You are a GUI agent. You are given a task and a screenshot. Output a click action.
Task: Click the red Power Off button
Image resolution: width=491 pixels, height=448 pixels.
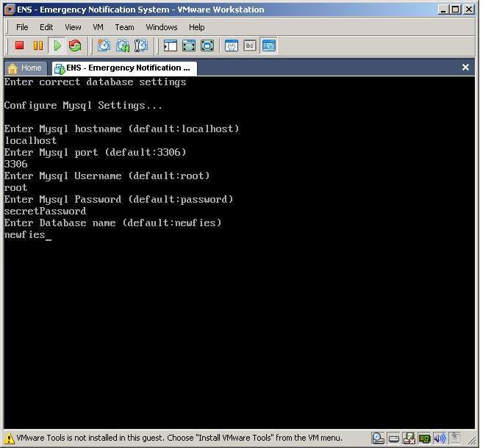tap(19, 46)
